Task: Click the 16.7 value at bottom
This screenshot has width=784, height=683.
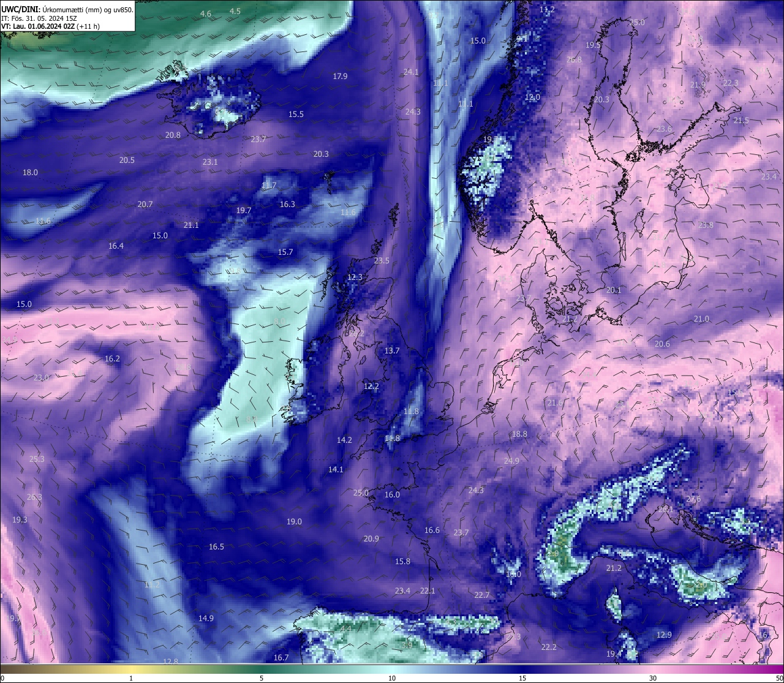Action: pos(281,657)
